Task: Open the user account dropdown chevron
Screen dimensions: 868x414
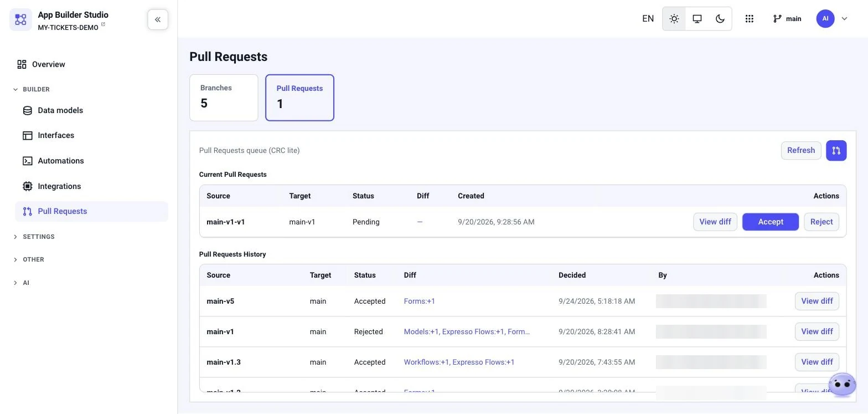Action: [844, 19]
